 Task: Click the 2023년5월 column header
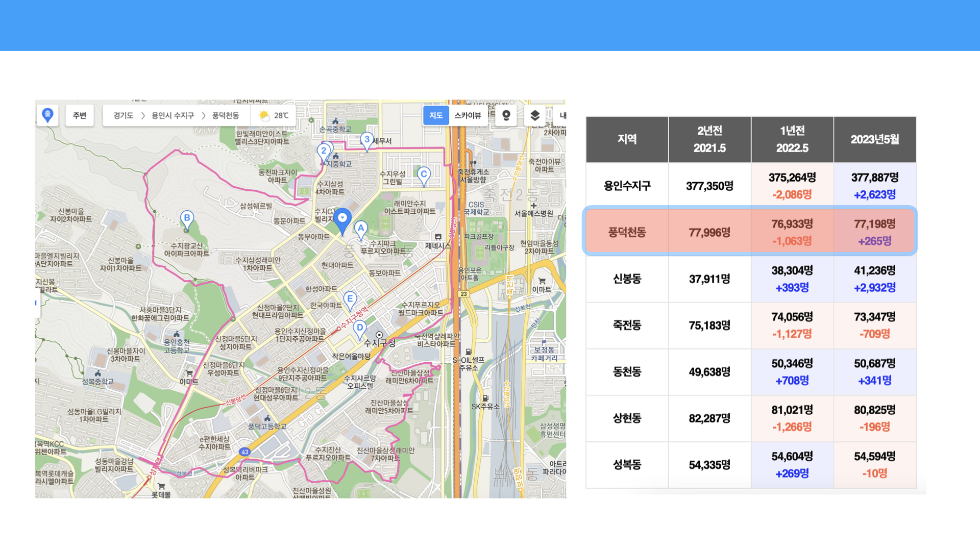874,139
